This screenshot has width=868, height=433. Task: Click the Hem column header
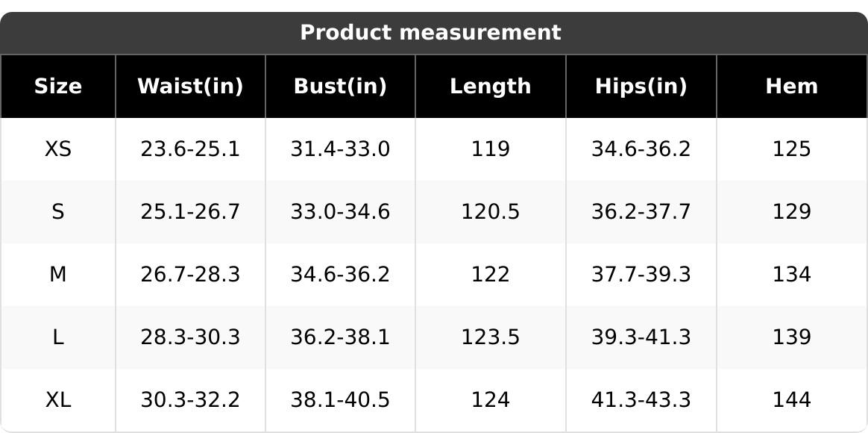pos(791,87)
